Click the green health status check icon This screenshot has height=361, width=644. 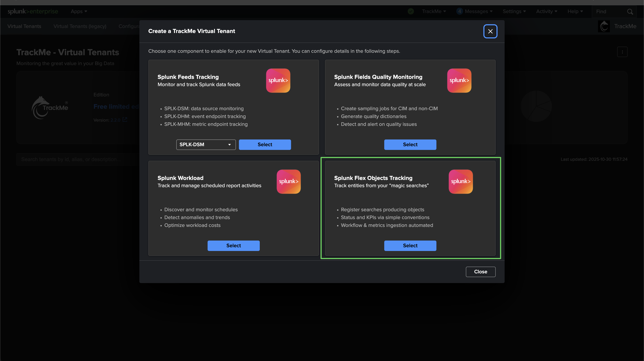pyautogui.click(x=411, y=11)
